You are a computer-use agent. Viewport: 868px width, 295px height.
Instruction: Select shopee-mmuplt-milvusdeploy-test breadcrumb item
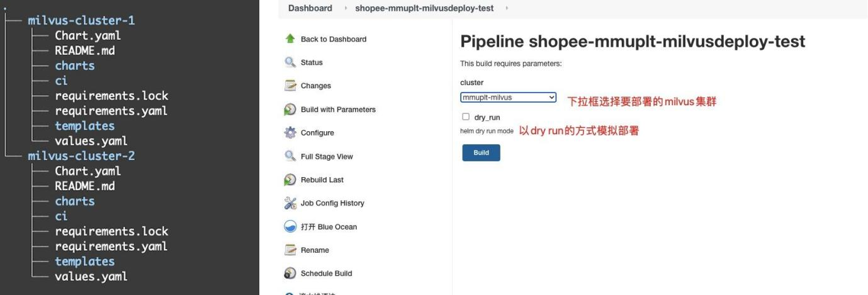point(424,8)
